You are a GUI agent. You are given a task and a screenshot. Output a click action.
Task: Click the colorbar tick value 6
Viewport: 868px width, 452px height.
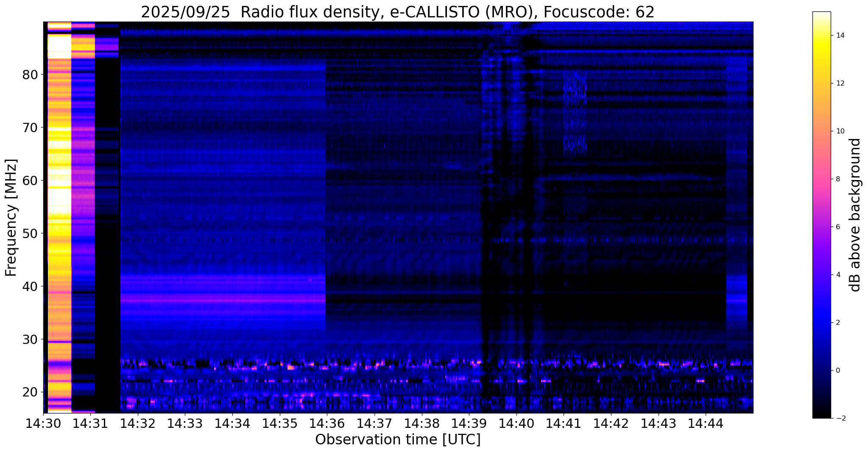[837, 227]
